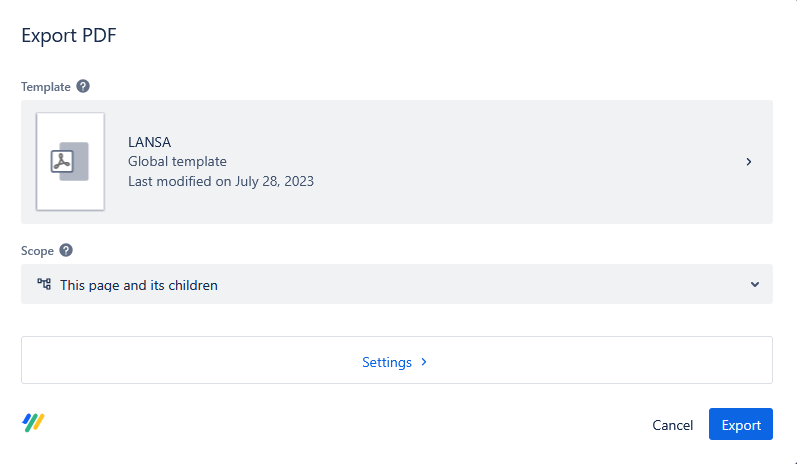
Task: Click the page tree icon in Scope field
Action: click(x=44, y=284)
